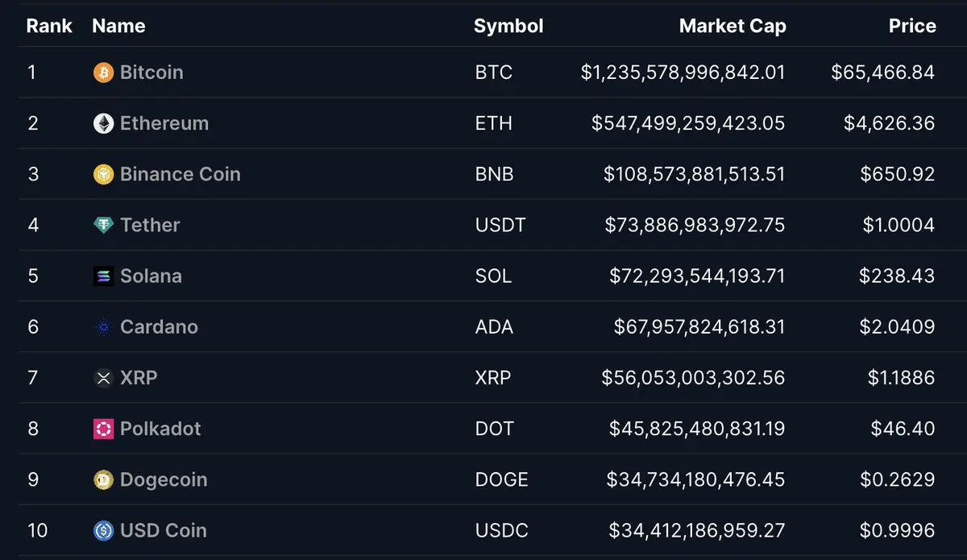Click the Symbol column header
Viewport: 967px width, 560px height.
click(508, 26)
